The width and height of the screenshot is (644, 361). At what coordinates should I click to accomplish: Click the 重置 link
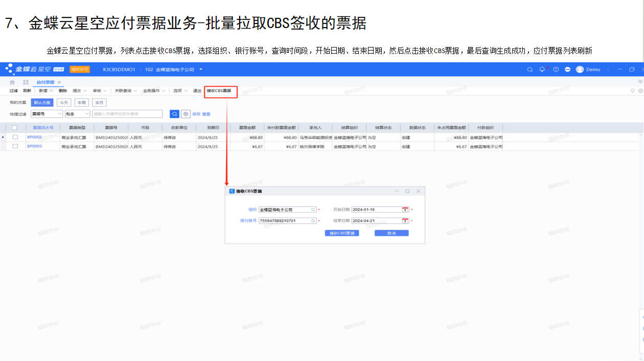[206, 114]
